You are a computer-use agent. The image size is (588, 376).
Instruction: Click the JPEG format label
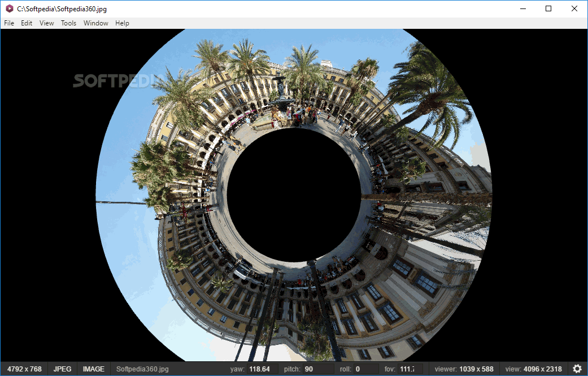[x=62, y=369]
